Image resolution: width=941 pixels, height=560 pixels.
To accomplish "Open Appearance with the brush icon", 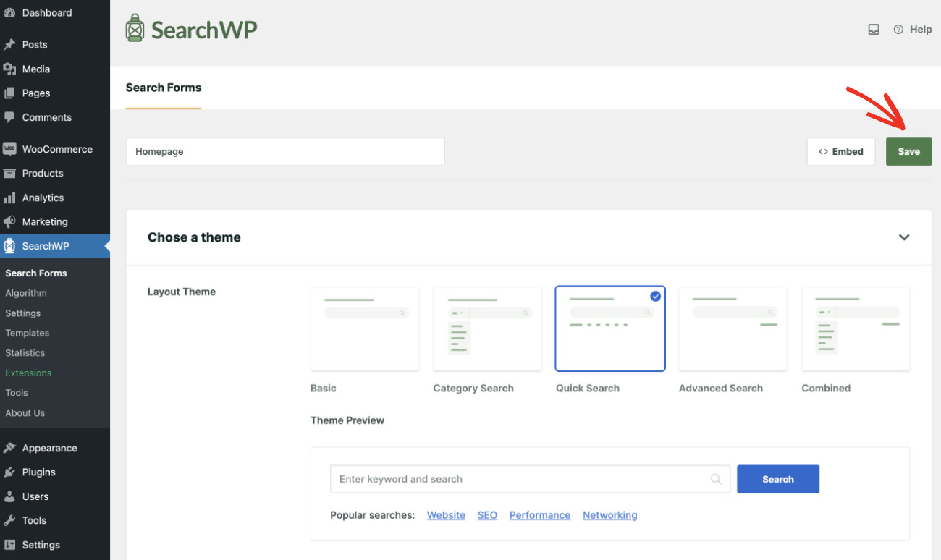I will 10,448.
